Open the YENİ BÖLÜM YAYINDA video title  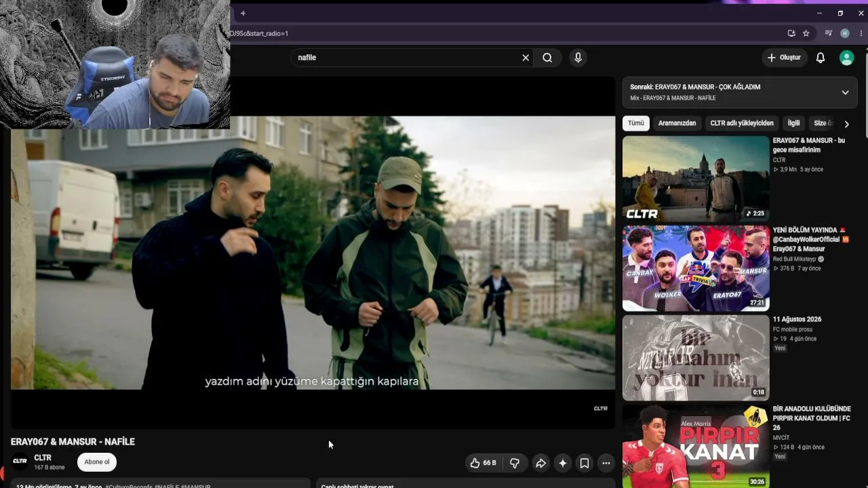(810, 239)
